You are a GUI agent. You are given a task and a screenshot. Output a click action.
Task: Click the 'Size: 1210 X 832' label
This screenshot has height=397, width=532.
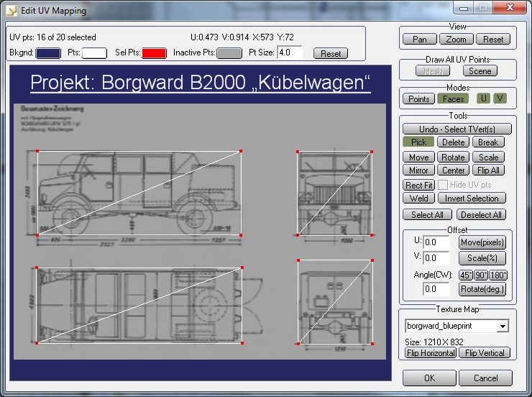tap(434, 342)
